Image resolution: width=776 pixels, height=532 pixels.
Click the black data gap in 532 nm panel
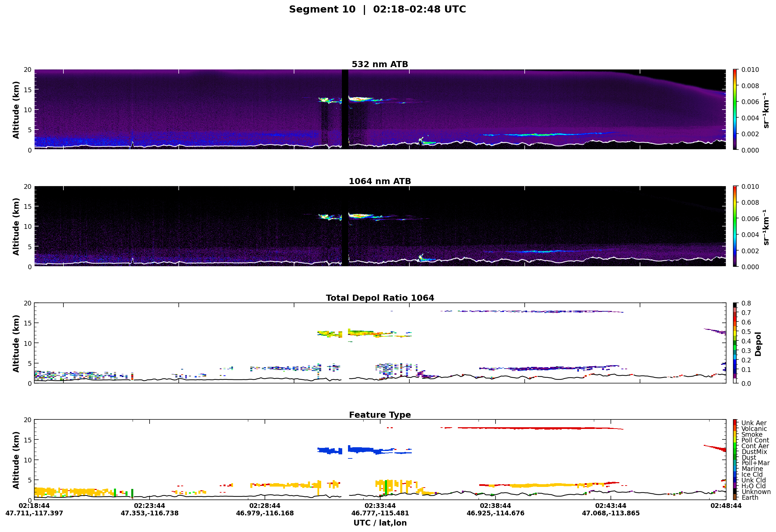coord(345,109)
